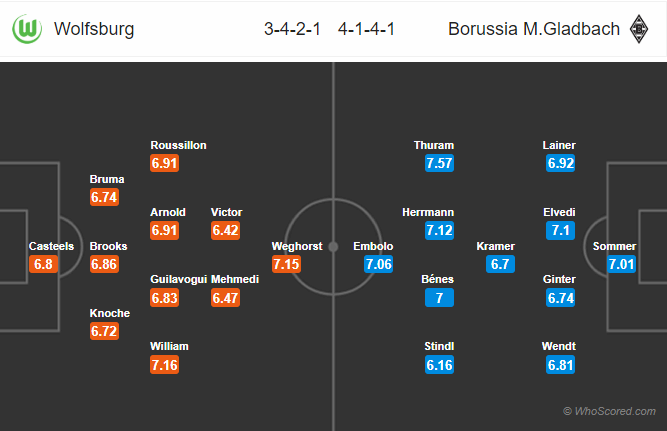
Task: Click Casteels' 6.8 rating badge
Action: tap(43, 264)
